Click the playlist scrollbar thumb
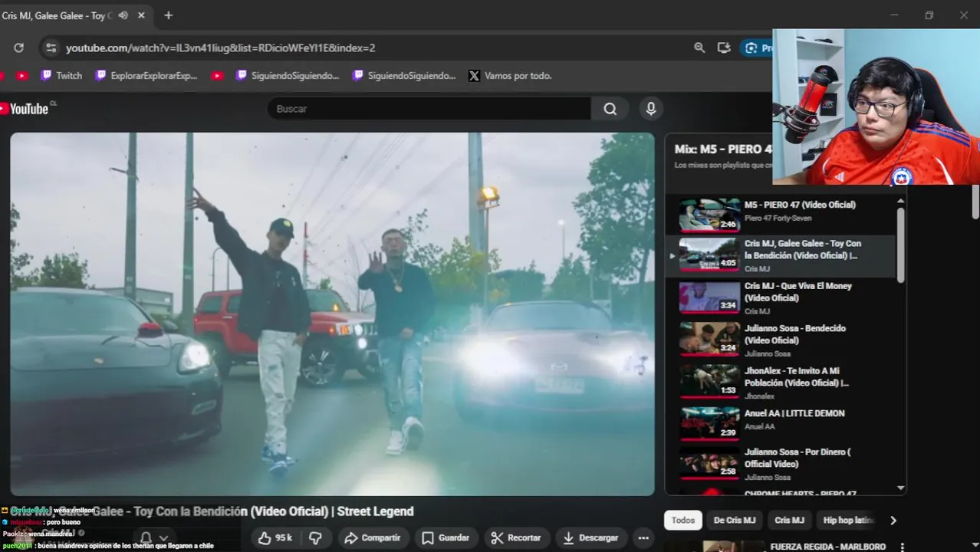980x552 pixels. tap(900, 245)
